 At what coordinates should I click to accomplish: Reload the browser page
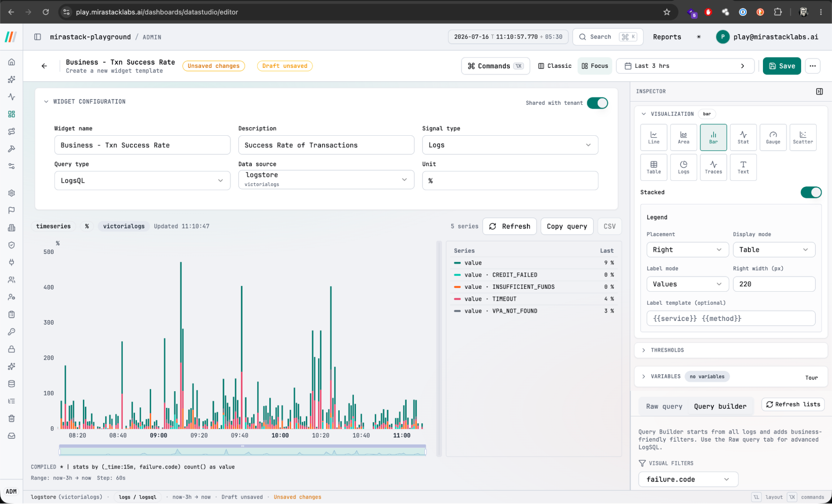[x=46, y=12]
